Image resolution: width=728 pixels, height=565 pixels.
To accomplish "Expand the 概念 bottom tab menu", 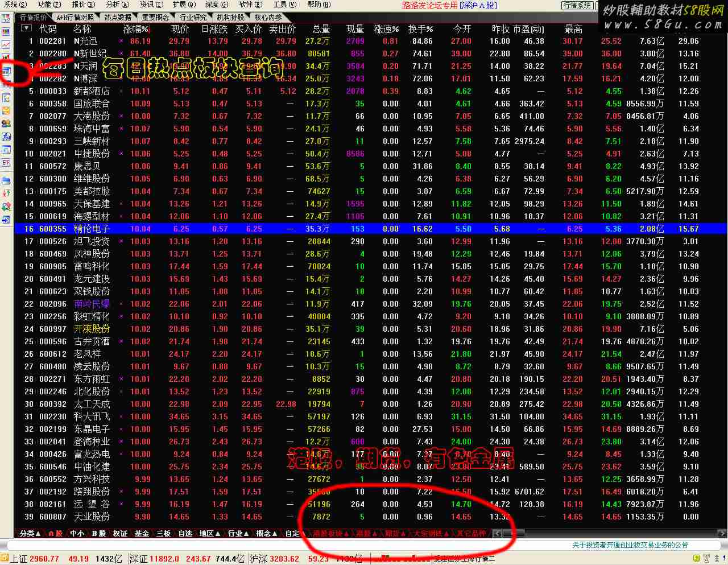I will pos(267,534).
